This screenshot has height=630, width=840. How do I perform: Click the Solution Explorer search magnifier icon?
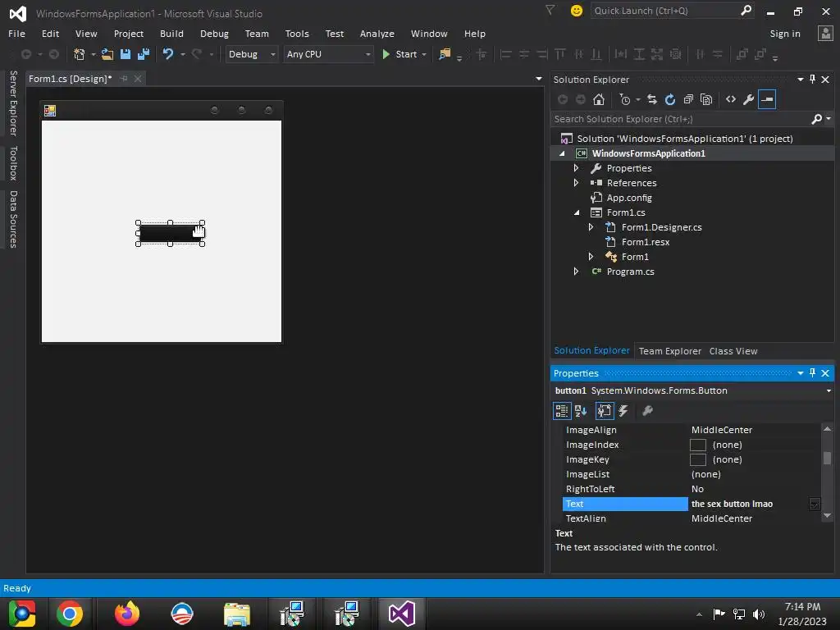coord(816,119)
